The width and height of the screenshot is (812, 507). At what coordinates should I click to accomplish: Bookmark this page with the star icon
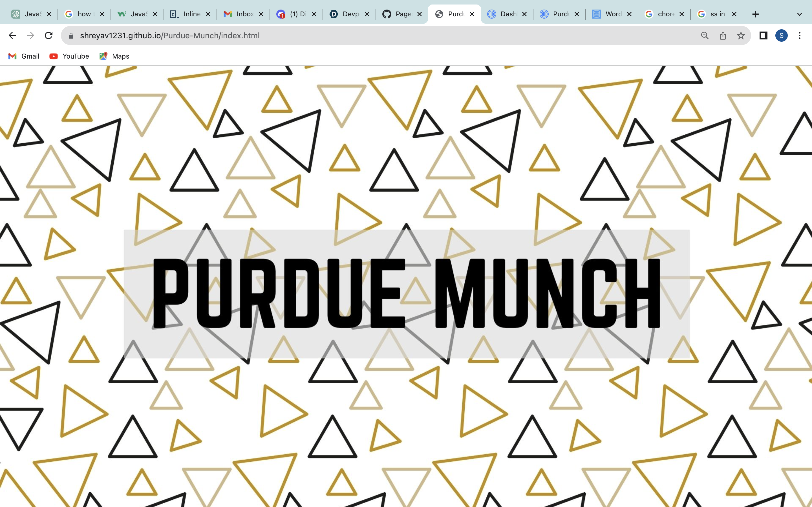741,35
